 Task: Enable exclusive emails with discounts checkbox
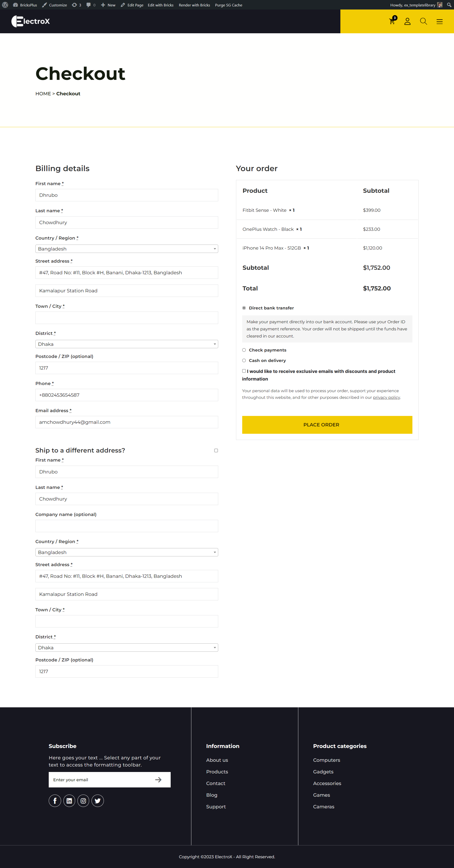coord(244,371)
